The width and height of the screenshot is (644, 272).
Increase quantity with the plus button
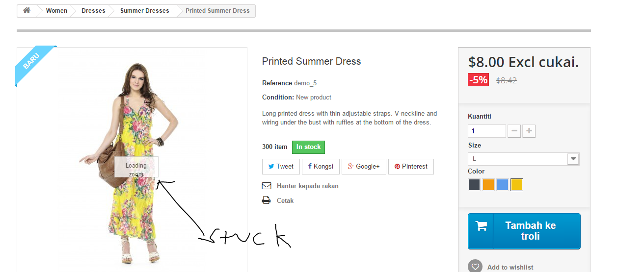529,131
